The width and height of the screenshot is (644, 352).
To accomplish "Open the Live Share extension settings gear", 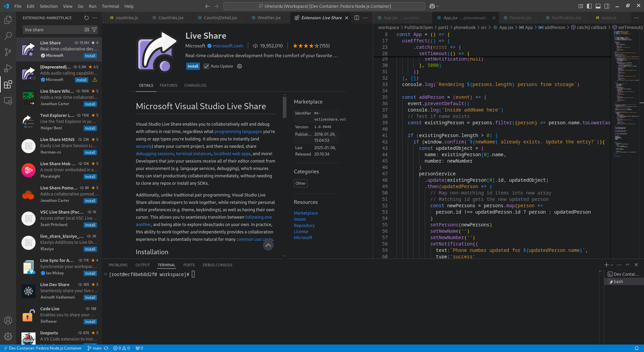I will (x=239, y=66).
